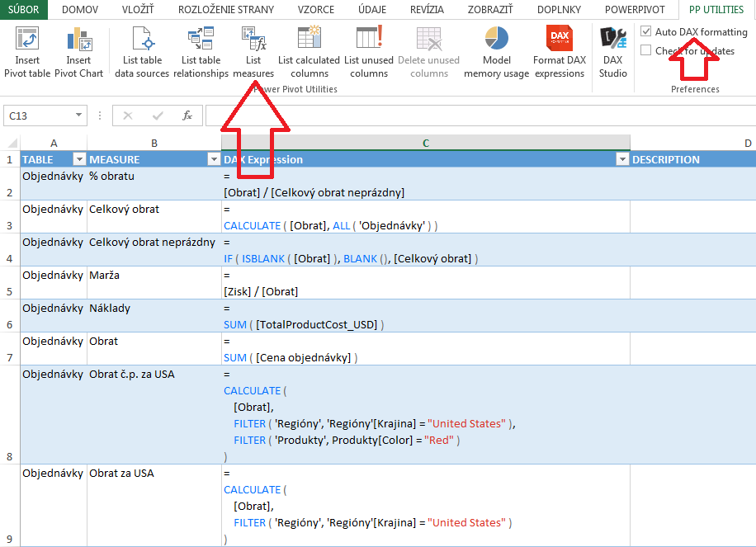Insert a Pivot table from the ribbon
756x547 pixels.
pyautogui.click(x=27, y=52)
